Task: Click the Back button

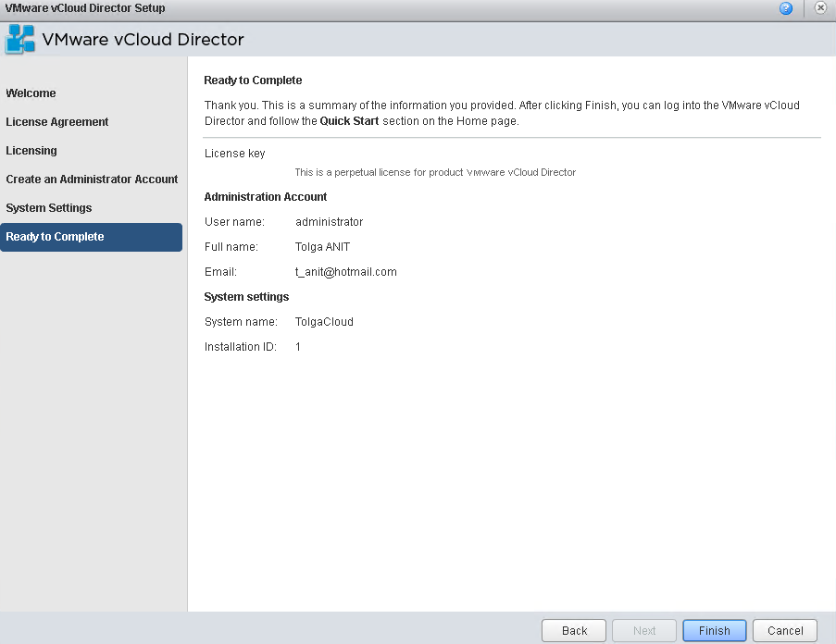Action: coord(574,631)
